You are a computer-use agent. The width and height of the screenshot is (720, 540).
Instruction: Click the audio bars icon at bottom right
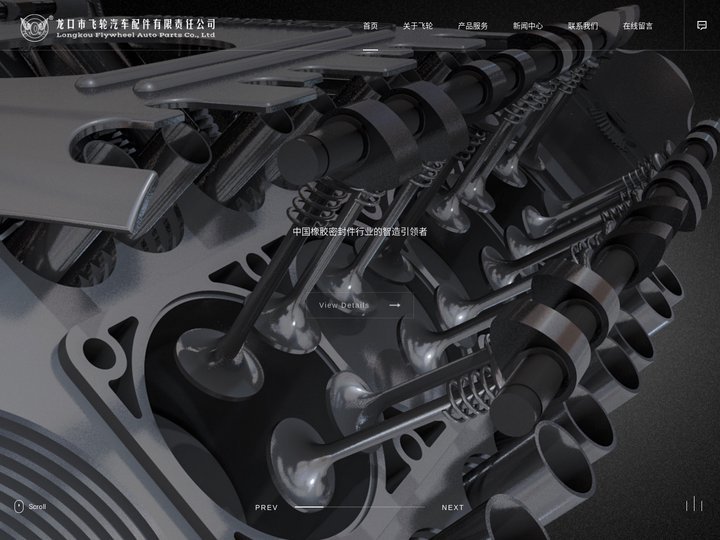[x=694, y=504]
